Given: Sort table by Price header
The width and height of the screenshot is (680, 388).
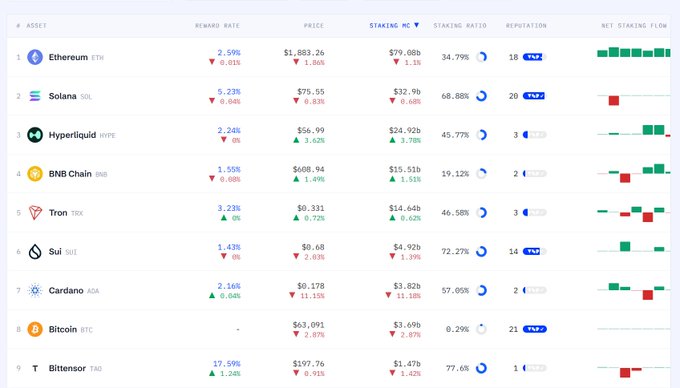Looking at the screenshot, I should [314, 26].
